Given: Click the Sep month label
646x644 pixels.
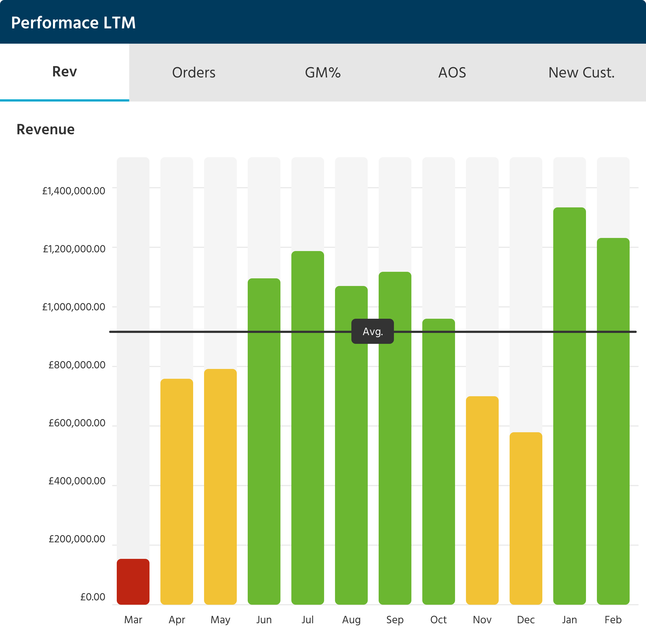Looking at the screenshot, I should (x=395, y=620).
